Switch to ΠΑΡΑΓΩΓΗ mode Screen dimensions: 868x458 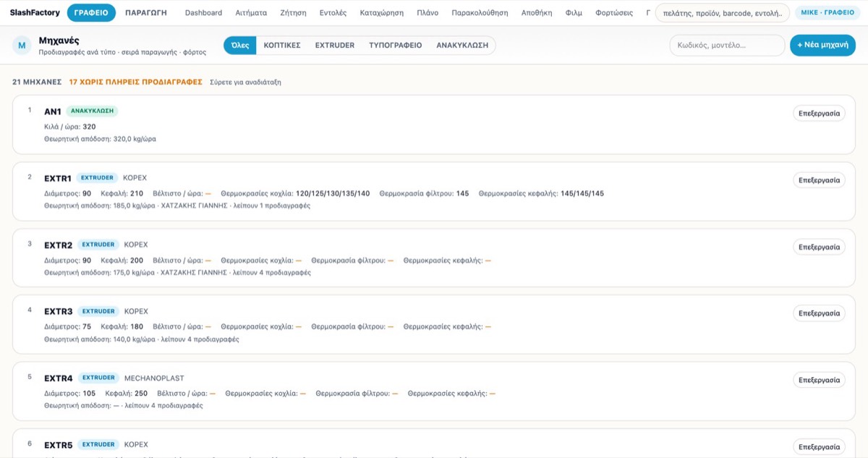coord(146,13)
